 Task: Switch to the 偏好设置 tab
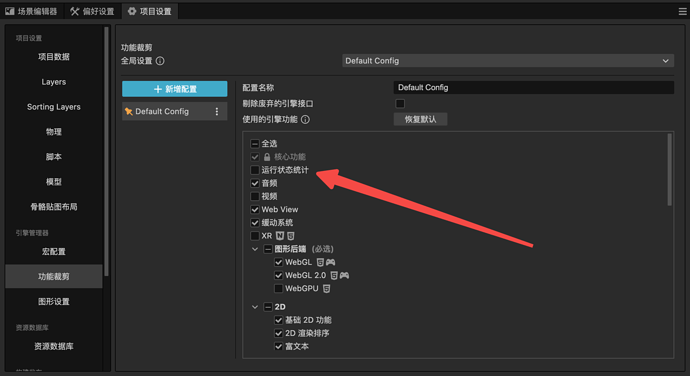tap(92, 11)
